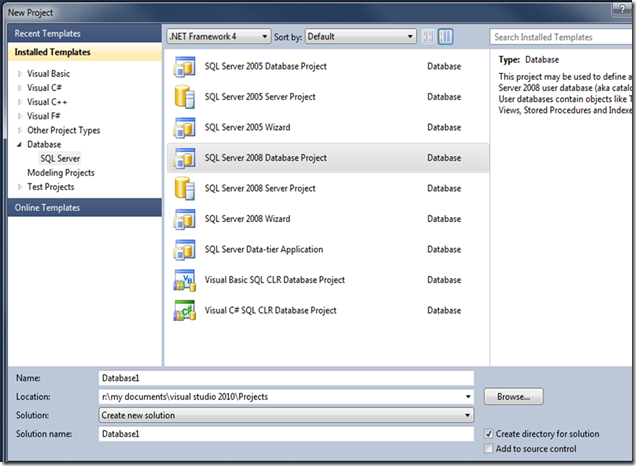
Task: Expand the Visual C++ tree node
Action: pyautogui.click(x=19, y=102)
